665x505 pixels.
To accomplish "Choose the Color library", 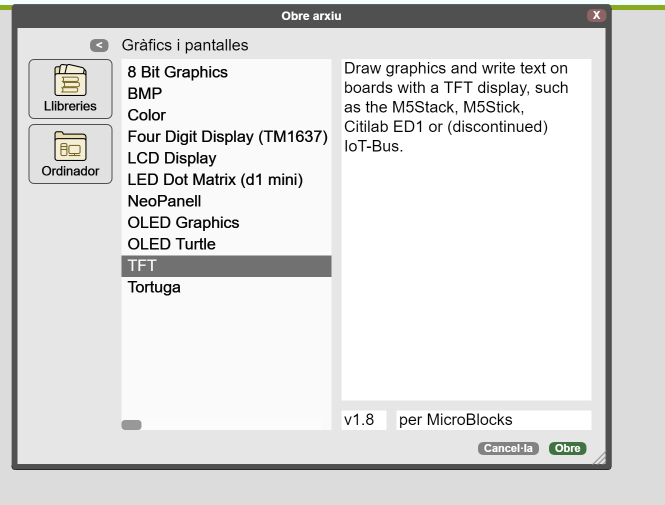I will 147,115.
